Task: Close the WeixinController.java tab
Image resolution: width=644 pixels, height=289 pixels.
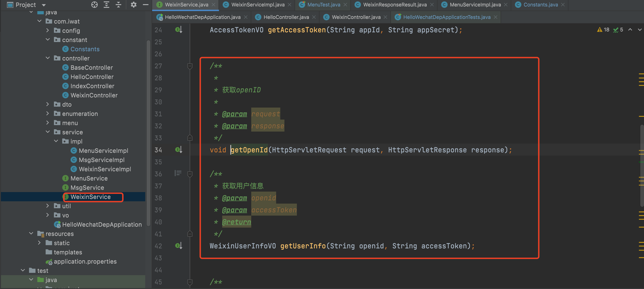Action: (385, 17)
